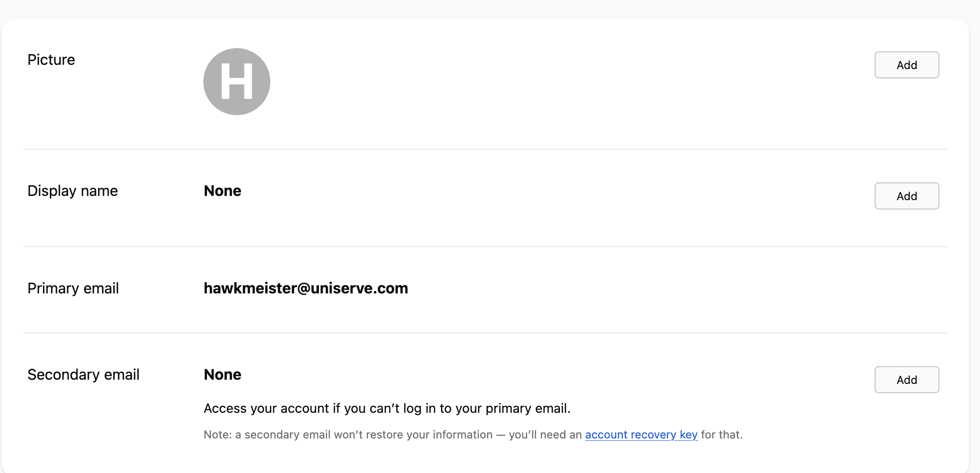The image size is (980, 473).
Task: Select the Secondary email None value
Action: (x=222, y=375)
